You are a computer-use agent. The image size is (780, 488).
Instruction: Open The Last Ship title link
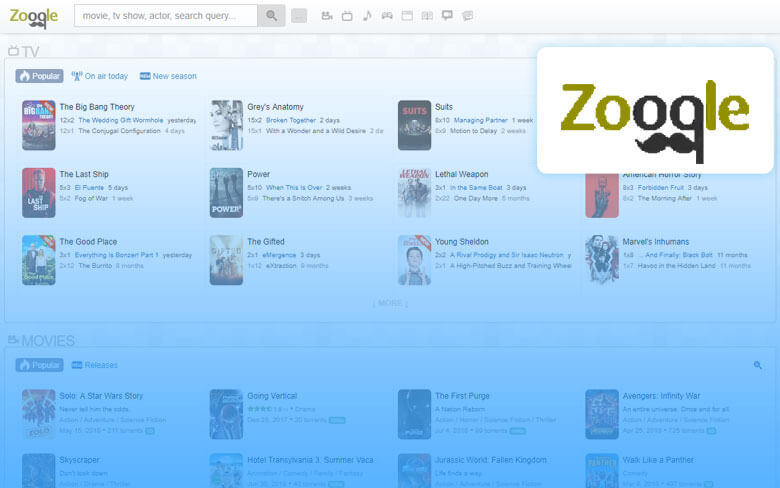[84, 174]
